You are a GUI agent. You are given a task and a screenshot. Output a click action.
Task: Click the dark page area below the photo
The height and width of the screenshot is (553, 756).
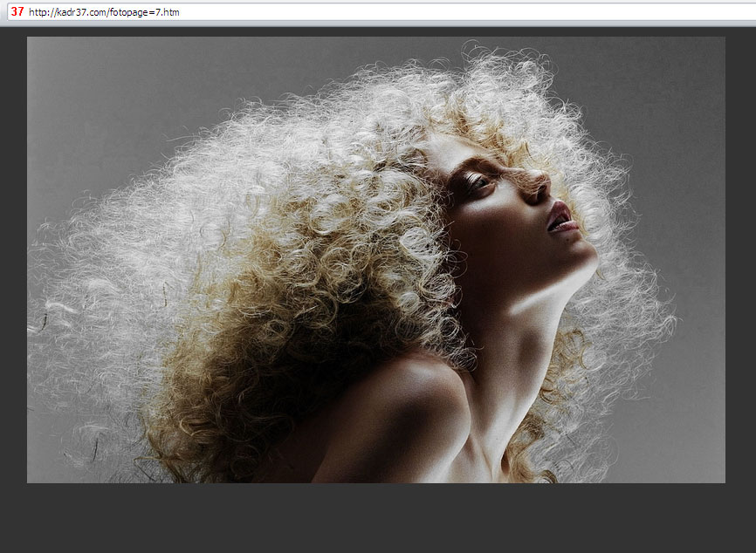(x=375, y=519)
